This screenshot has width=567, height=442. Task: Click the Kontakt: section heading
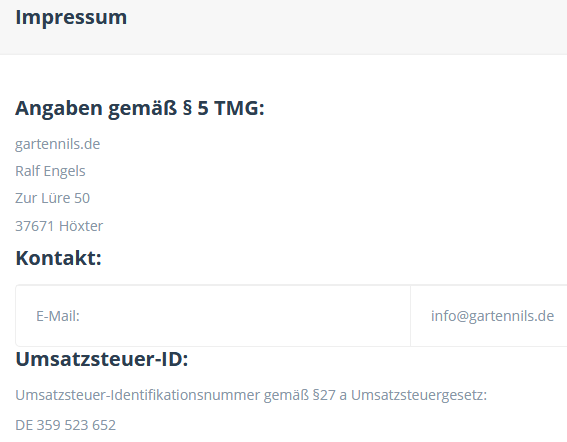click(x=59, y=258)
